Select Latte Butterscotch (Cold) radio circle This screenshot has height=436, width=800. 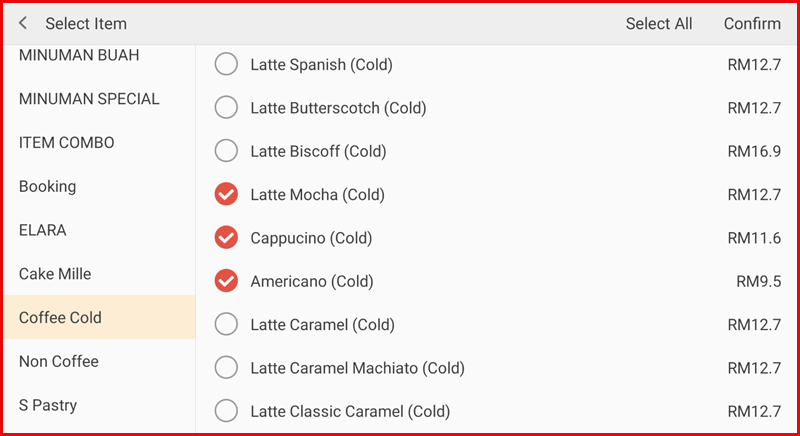coord(227,108)
